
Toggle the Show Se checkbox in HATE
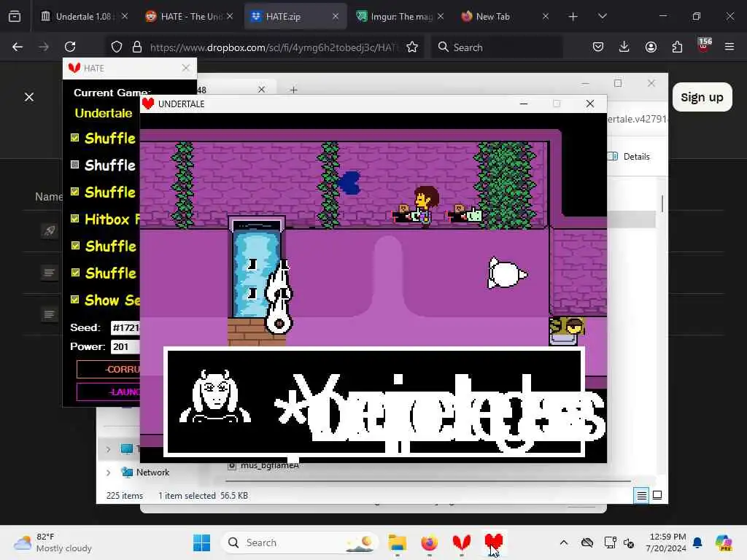click(75, 300)
